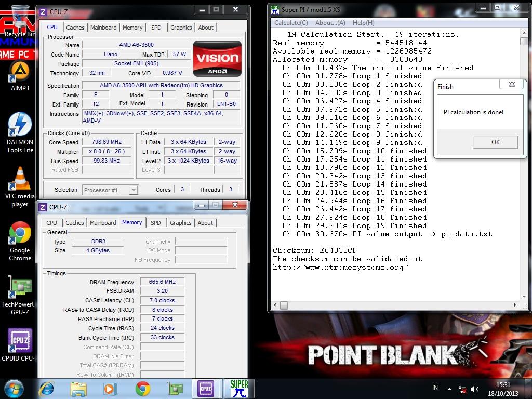
Task: Click the CPU-Z logo in upper window title bar
Action: 43,12
